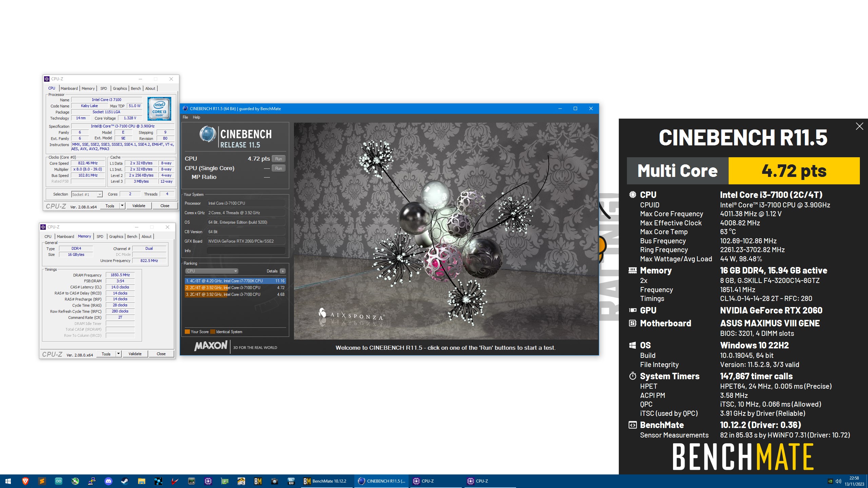Switch to Mainboard tab in top CPU-Z window
Viewport: 868px width, 488px height.
coord(69,88)
